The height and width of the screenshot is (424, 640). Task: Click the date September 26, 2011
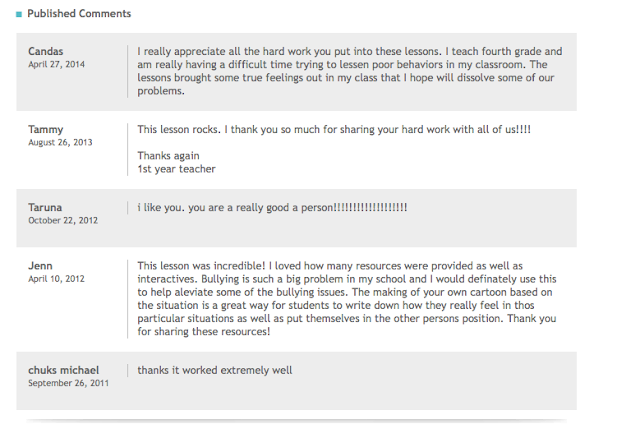pos(68,383)
